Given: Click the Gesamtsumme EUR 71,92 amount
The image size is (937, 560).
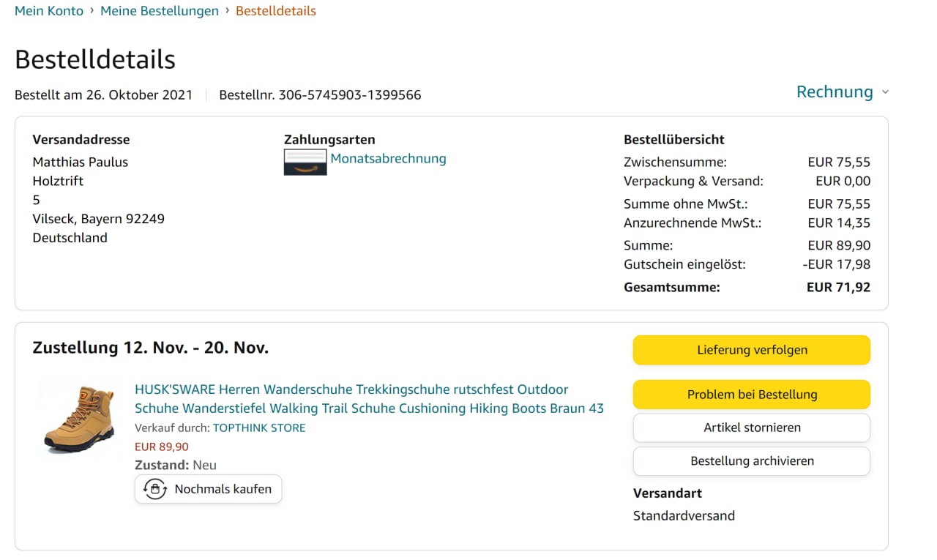Looking at the screenshot, I should pyautogui.click(x=838, y=288).
